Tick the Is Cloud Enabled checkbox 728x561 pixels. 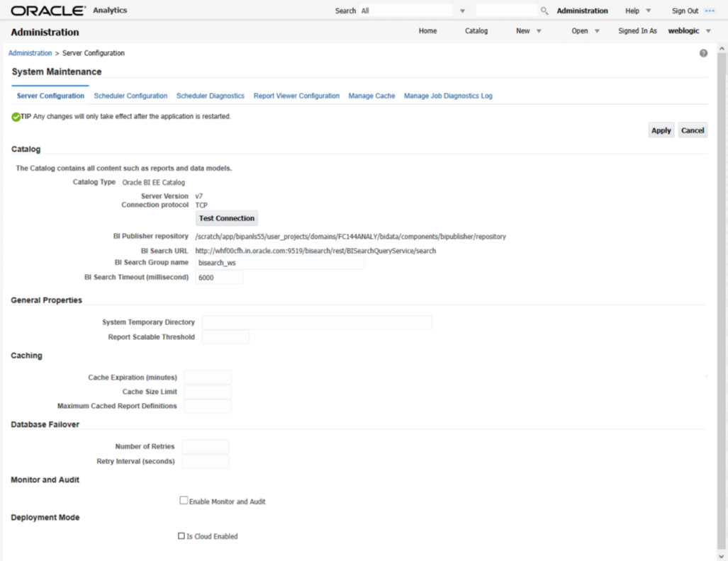(x=181, y=535)
